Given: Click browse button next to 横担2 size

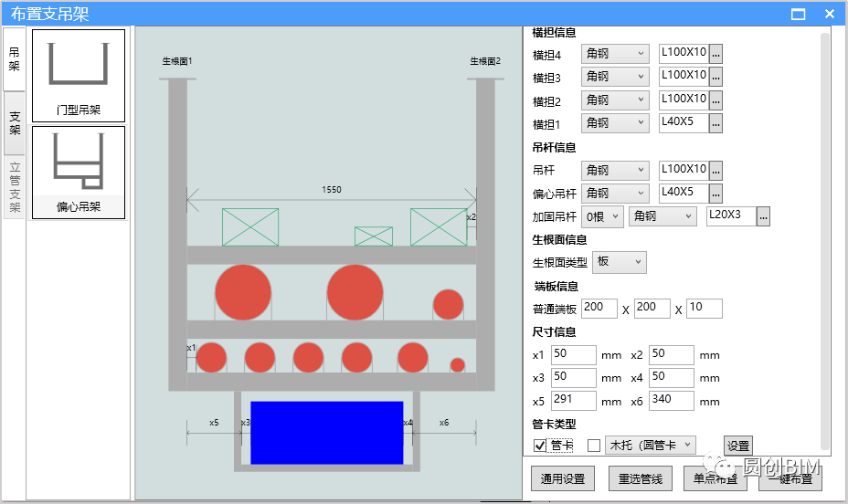Looking at the screenshot, I should point(715,100).
